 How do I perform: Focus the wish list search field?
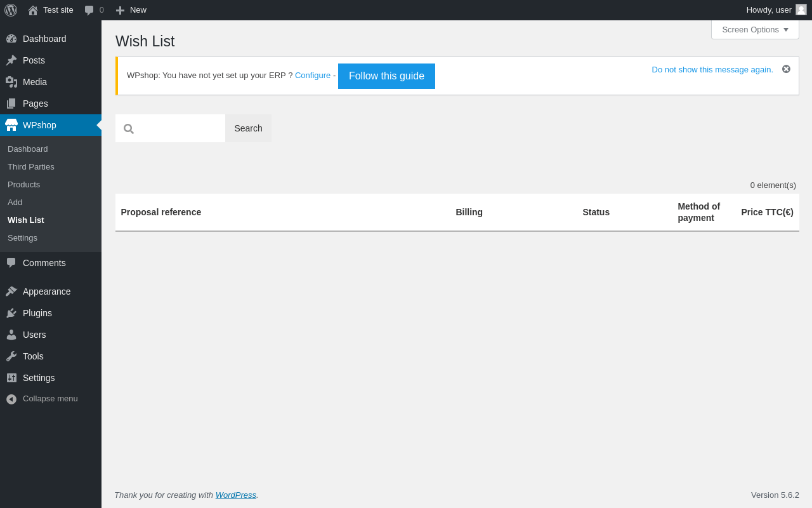(x=170, y=128)
